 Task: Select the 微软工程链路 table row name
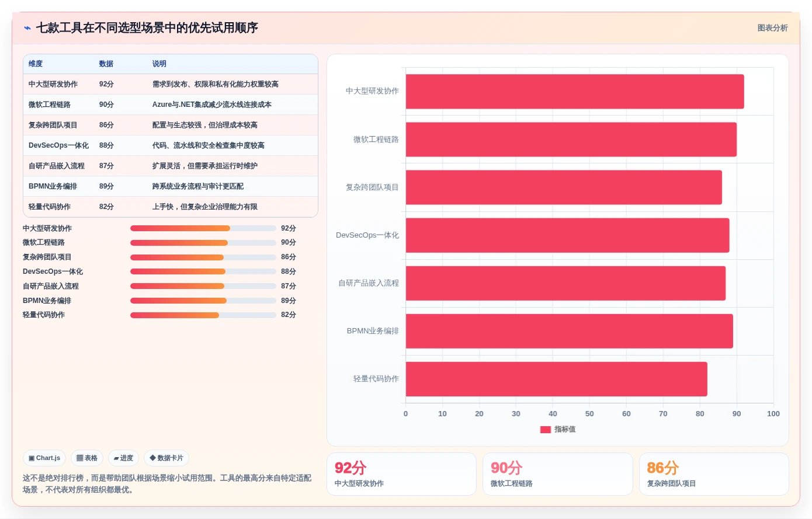click(x=50, y=105)
